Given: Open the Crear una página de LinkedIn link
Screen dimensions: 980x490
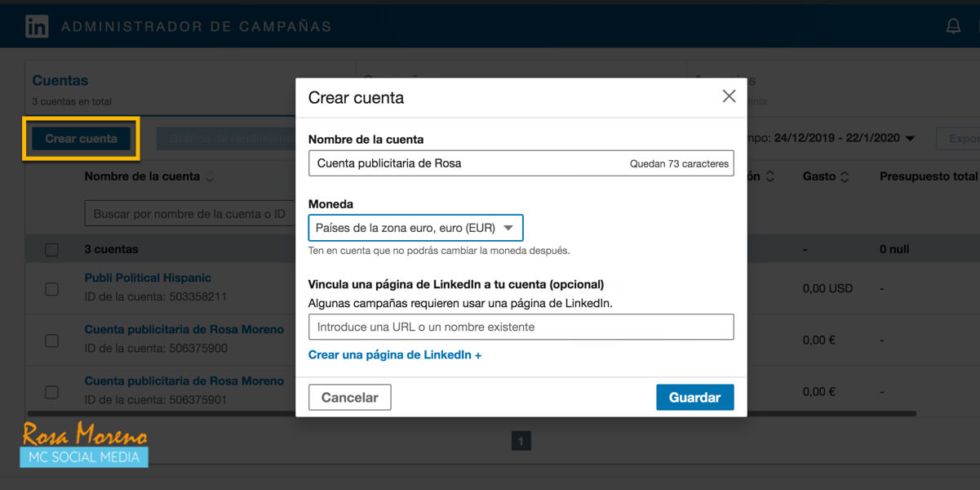Looking at the screenshot, I should coord(395,354).
